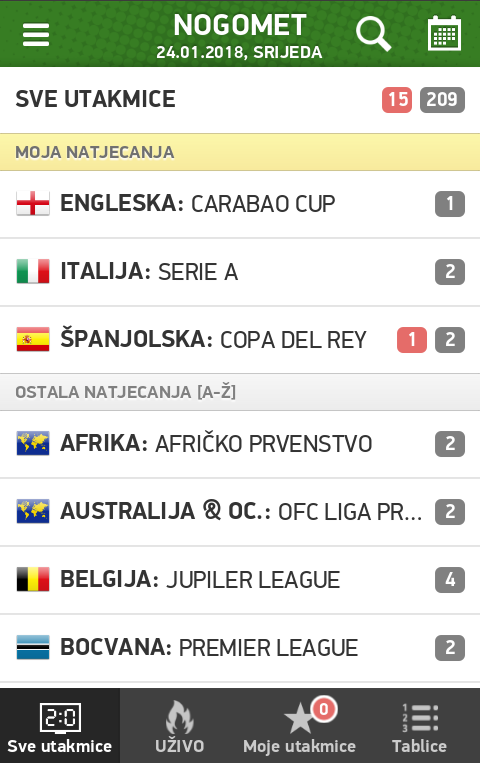The image size is (480, 763).
Task: Select the England flag icon
Action: click(33, 203)
